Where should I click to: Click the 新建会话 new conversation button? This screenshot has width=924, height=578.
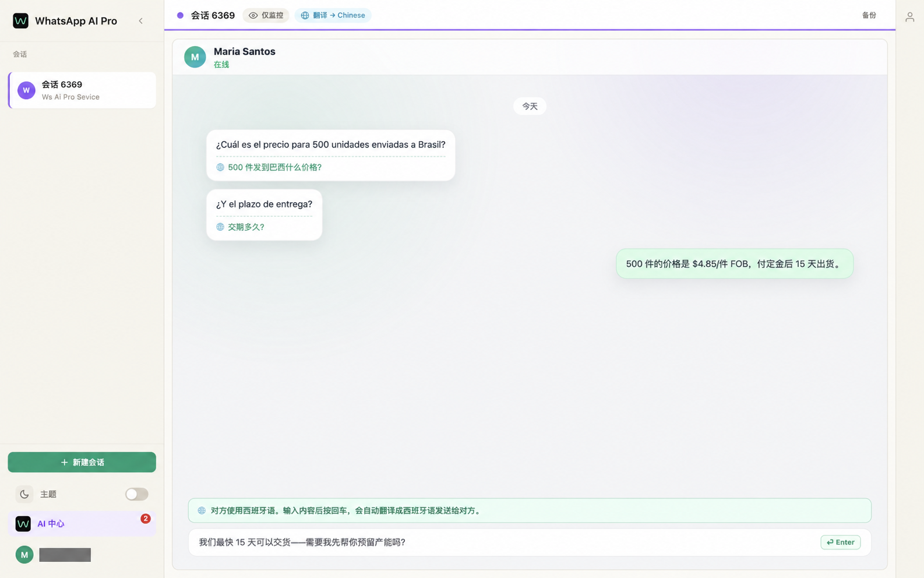pyautogui.click(x=82, y=462)
